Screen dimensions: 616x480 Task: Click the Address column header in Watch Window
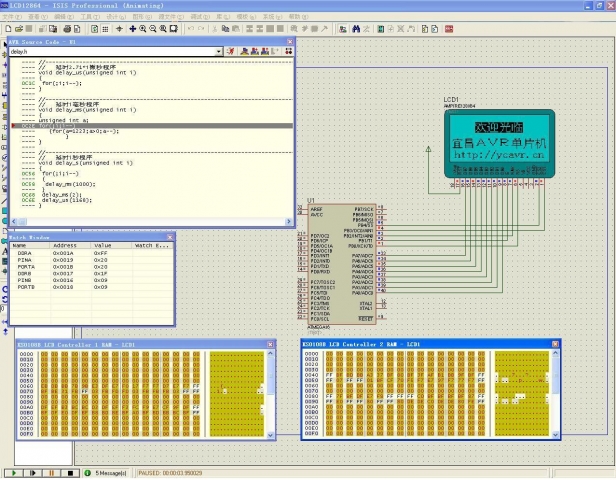tap(65, 245)
